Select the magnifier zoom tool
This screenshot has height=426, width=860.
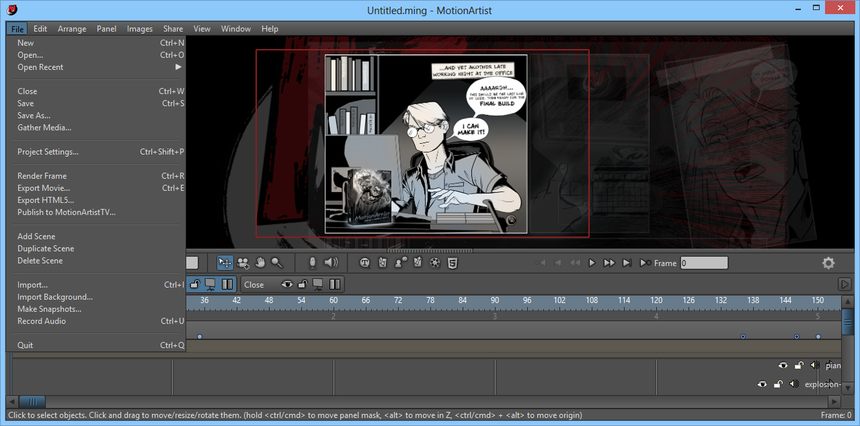click(x=277, y=263)
